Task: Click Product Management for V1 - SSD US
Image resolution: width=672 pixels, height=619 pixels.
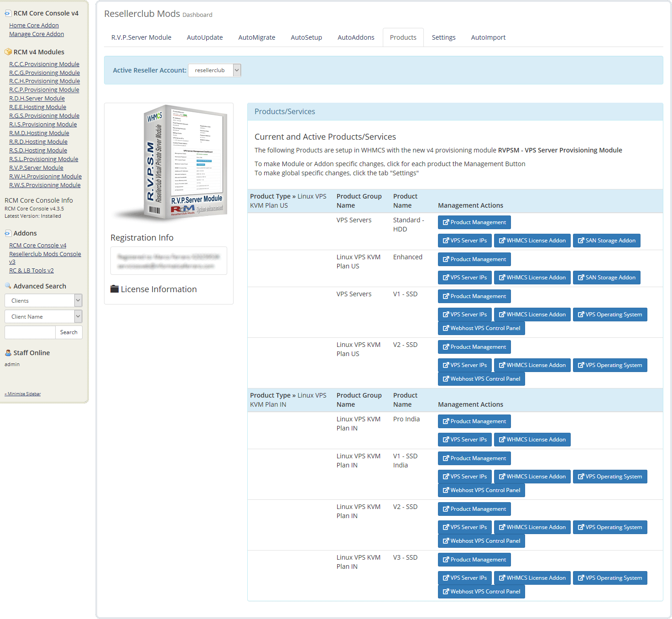Action: coord(474,296)
